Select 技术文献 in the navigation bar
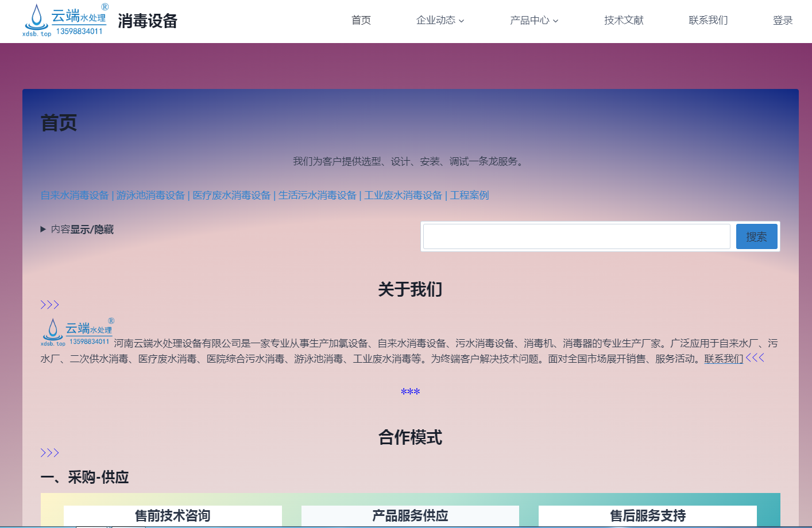 (x=624, y=20)
